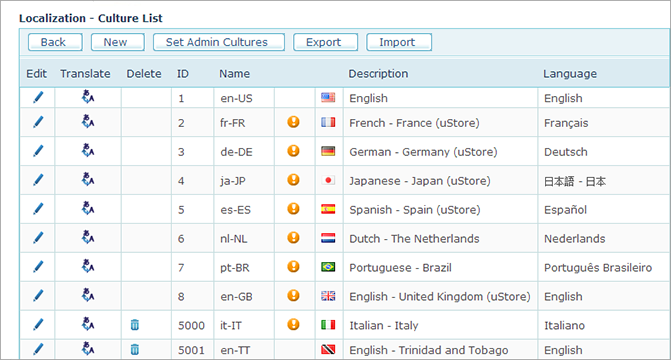
Task: Open Set Admin Cultures
Action: point(219,42)
